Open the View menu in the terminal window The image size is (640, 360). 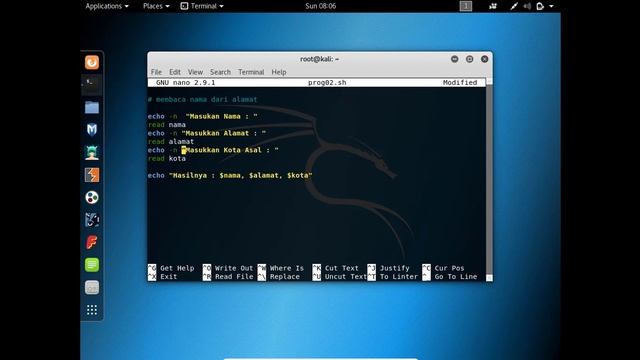point(195,72)
